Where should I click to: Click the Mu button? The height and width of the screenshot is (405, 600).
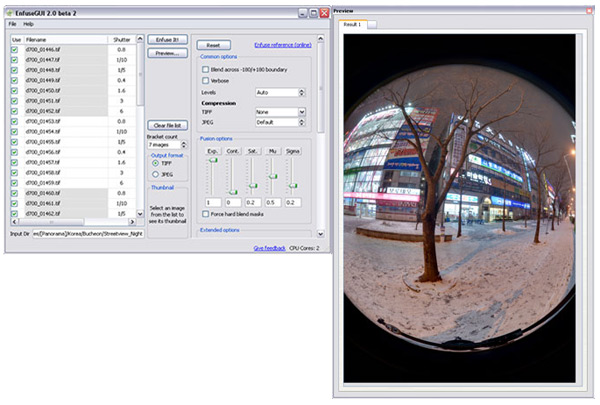(x=272, y=151)
